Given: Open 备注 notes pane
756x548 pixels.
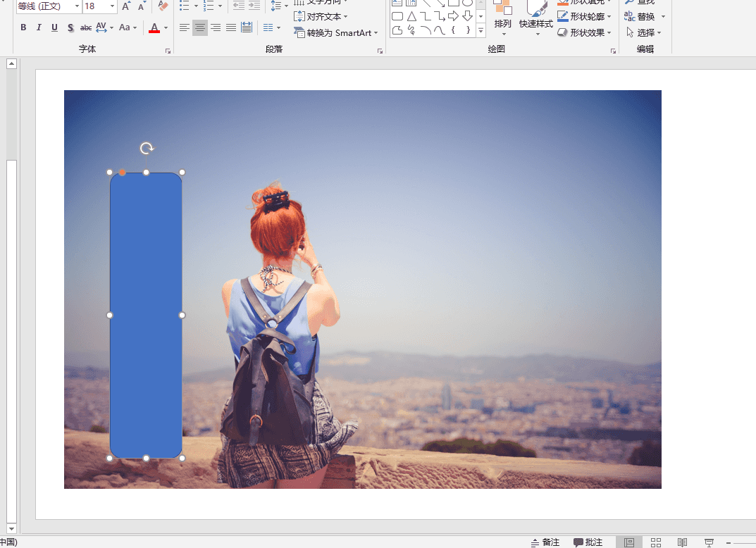Looking at the screenshot, I should 545,542.
